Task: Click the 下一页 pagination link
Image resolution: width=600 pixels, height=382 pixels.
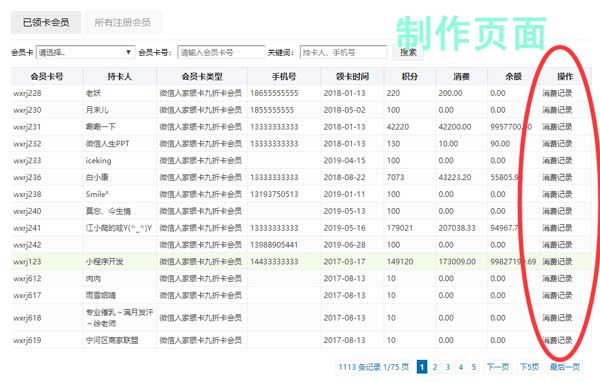Action: tap(498, 367)
